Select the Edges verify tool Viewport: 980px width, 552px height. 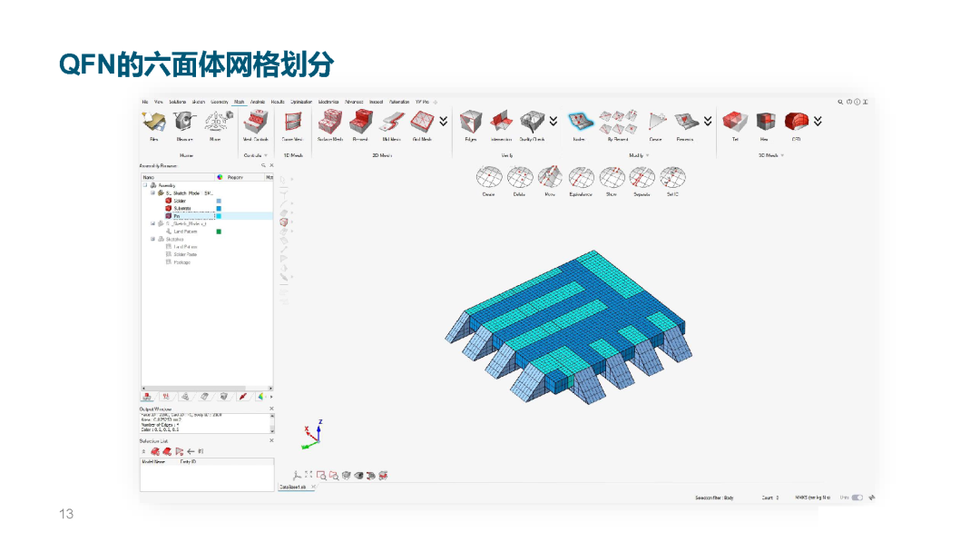coord(471,125)
